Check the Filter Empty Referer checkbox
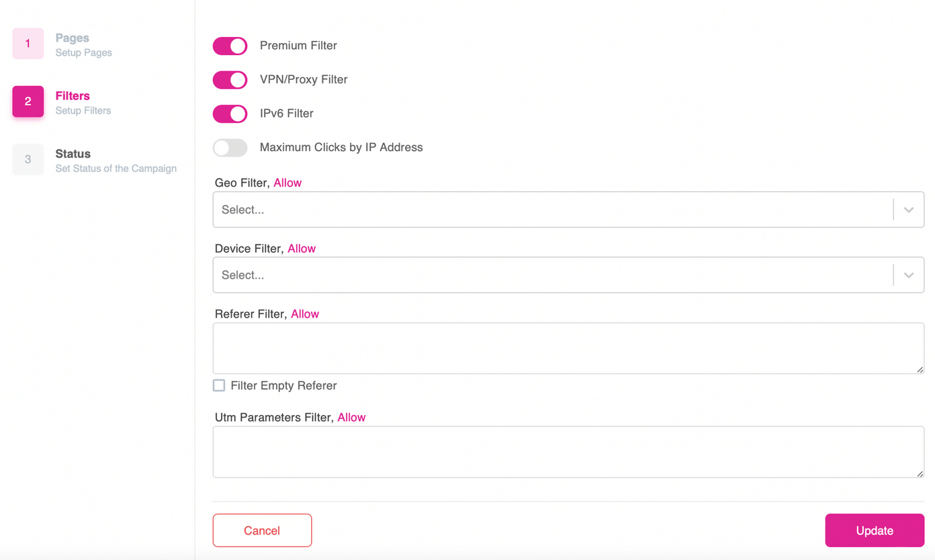The width and height of the screenshot is (935, 560). coord(219,385)
